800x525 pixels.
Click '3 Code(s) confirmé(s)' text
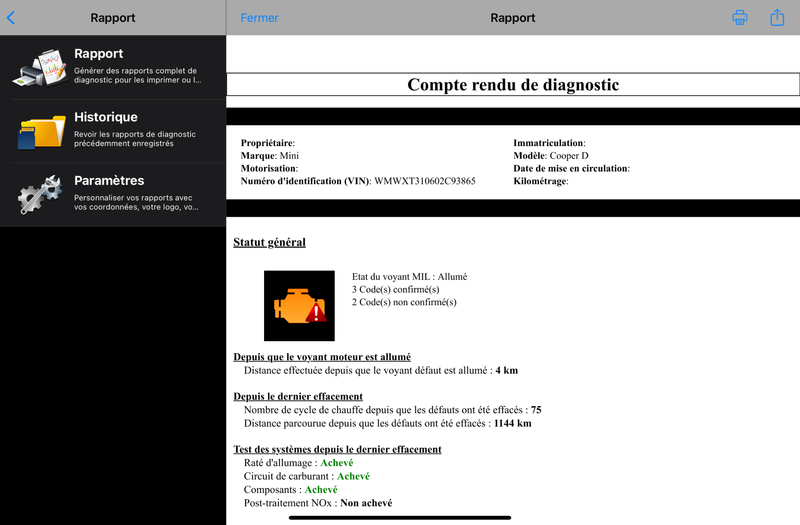pyautogui.click(x=395, y=289)
